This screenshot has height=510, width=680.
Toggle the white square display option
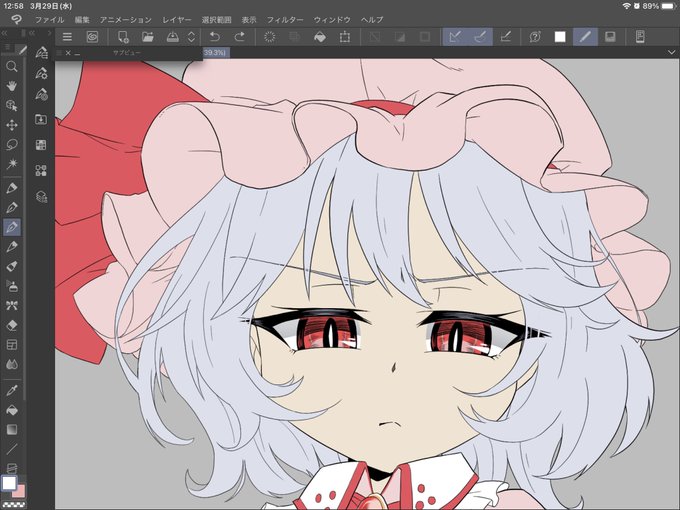click(560, 37)
